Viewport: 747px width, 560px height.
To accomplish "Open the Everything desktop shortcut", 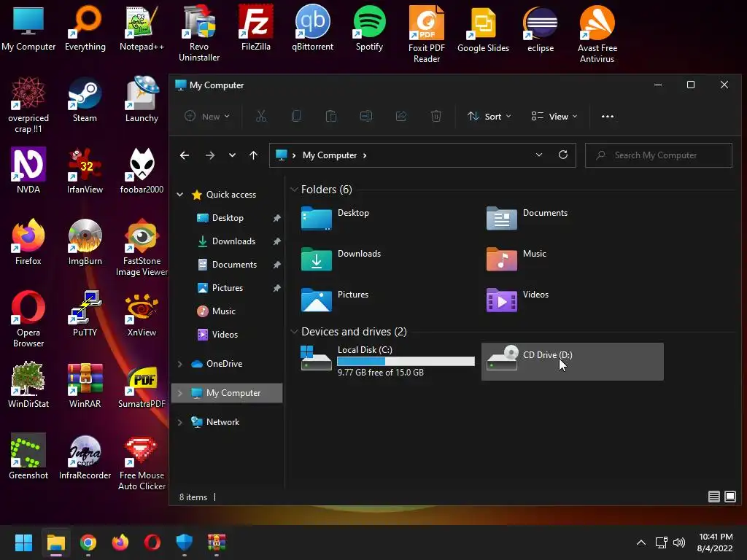I will pos(85,28).
